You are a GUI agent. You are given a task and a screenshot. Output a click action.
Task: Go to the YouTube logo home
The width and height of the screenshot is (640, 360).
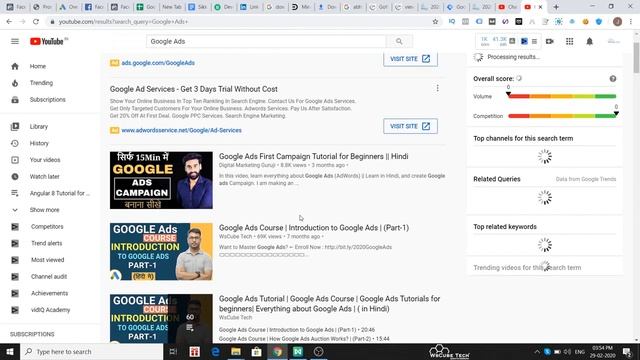click(47, 41)
